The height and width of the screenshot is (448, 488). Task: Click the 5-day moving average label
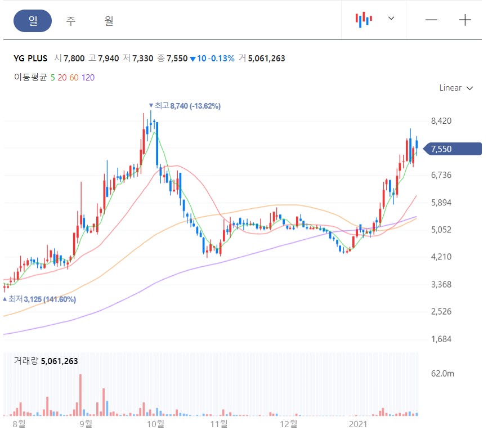click(x=52, y=78)
